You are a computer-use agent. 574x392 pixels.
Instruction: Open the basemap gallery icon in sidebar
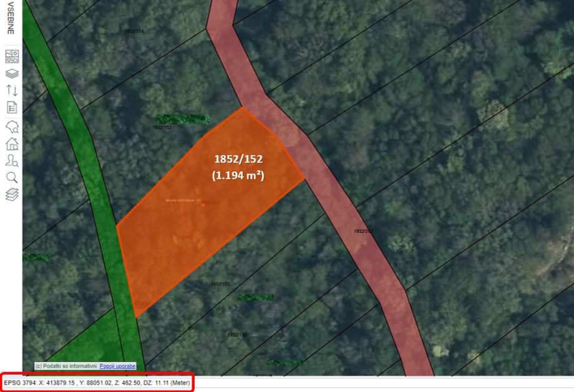coord(12,57)
